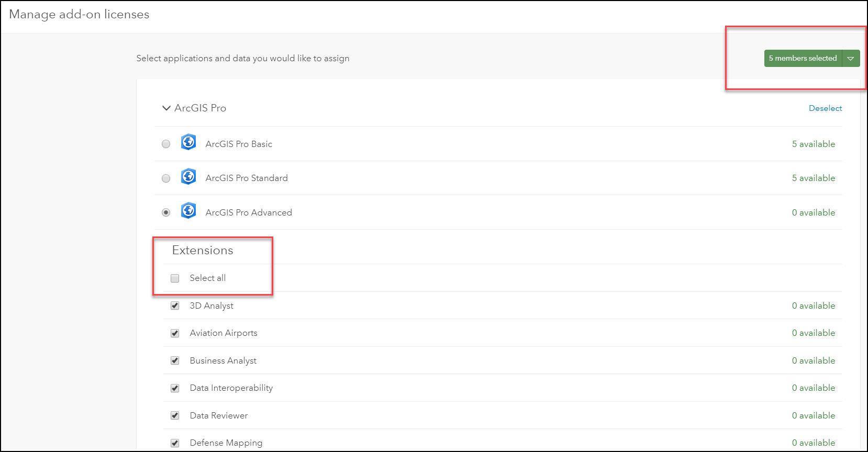The height and width of the screenshot is (452, 868).
Task: Open the members selected dropdown arrow
Action: tap(851, 59)
